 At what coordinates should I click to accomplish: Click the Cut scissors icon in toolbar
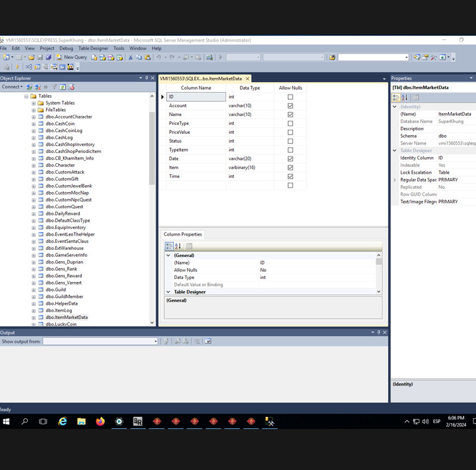point(130,57)
